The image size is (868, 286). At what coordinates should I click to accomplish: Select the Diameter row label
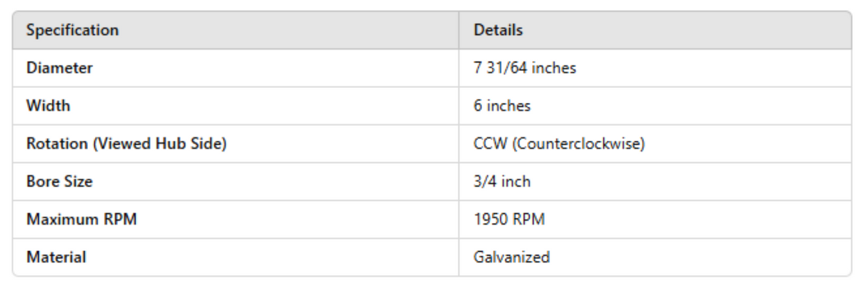(x=59, y=69)
